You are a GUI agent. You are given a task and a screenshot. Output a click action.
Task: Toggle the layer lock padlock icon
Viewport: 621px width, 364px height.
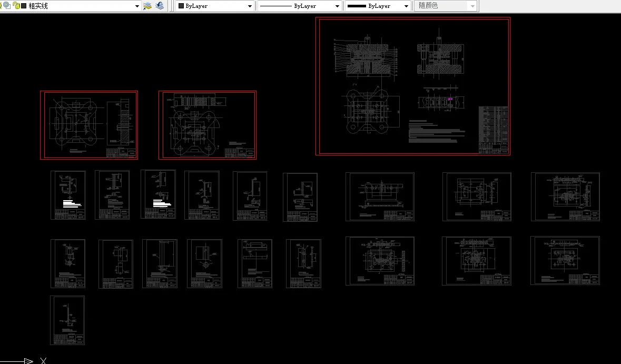point(16,6)
